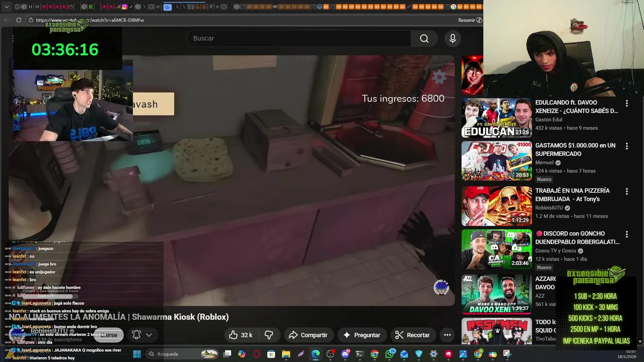Open Gastón Edul channel link
644x362 pixels.
pyautogui.click(x=548, y=120)
